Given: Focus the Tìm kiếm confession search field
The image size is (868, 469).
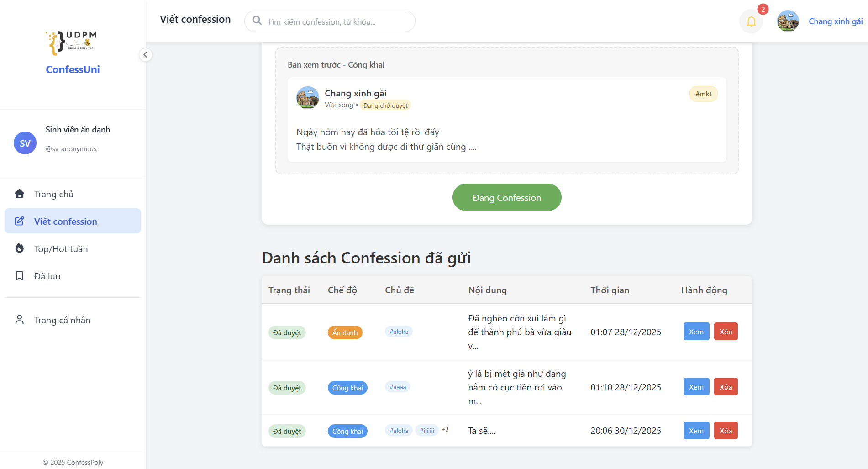Looking at the screenshot, I should [x=330, y=21].
